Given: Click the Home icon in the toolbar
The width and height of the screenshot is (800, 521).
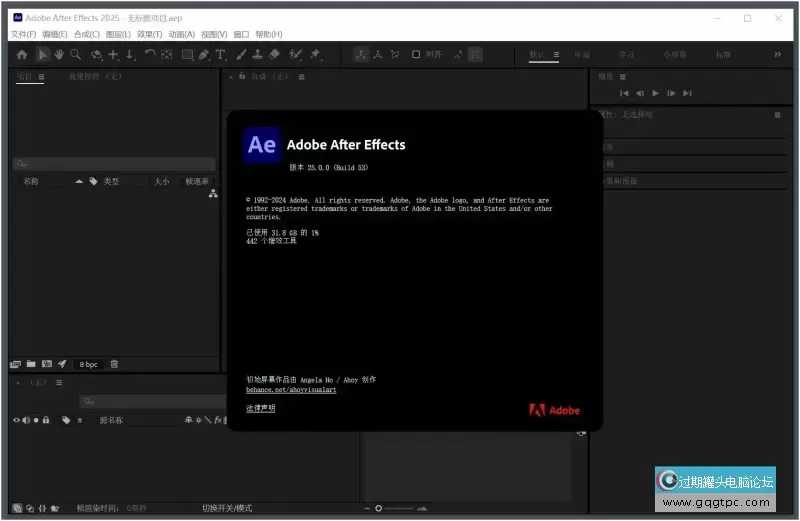Looking at the screenshot, I should coord(22,55).
